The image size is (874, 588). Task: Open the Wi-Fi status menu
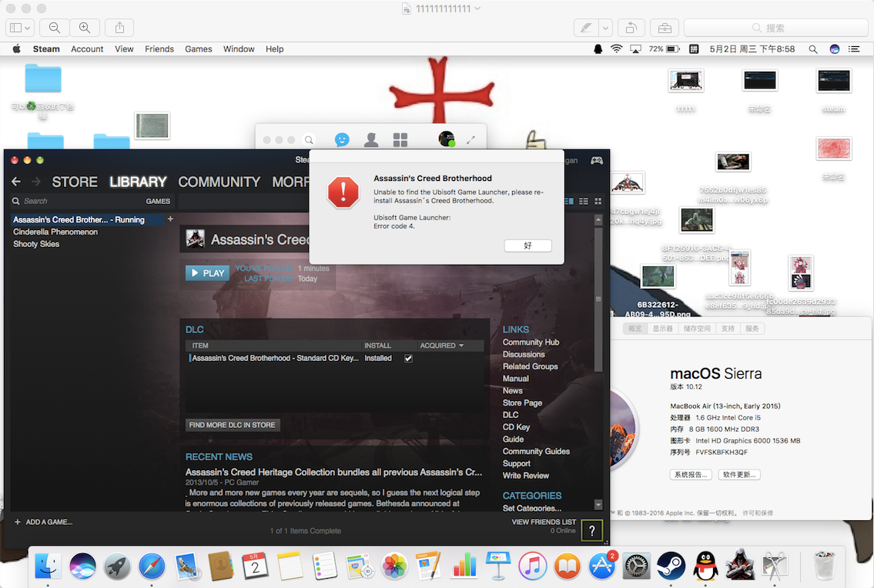pyautogui.click(x=616, y=49)
